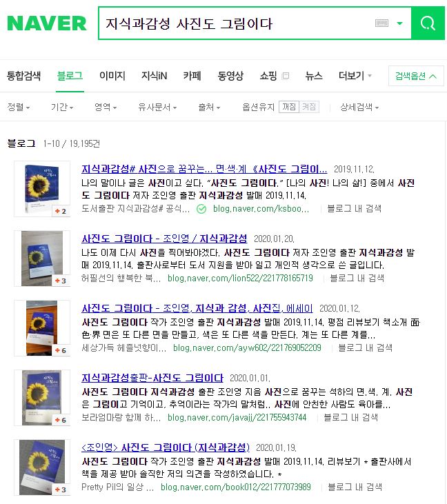Open first result titled 지식과감성# 사진으로 꿈꾸는
The width and height of the screenshot is (447, 504).
click(x=204, y=169)
